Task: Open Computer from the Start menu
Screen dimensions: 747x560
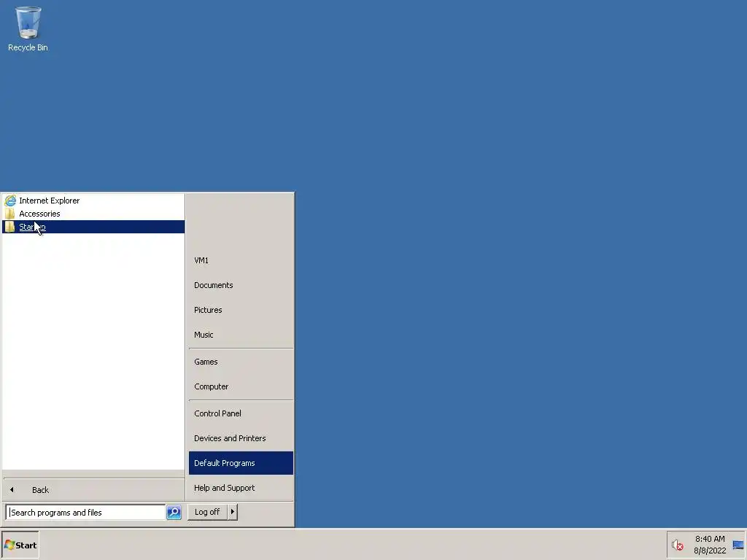Action: click(x=241, y=386)
